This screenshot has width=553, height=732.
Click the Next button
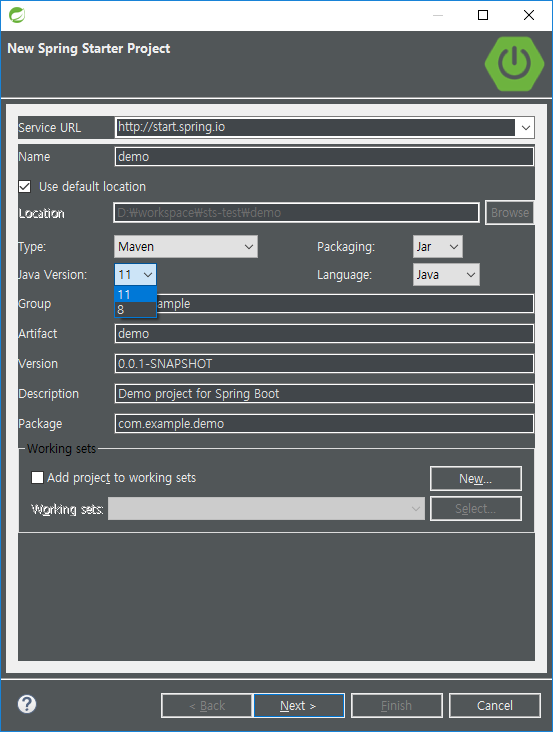[299, 705]
